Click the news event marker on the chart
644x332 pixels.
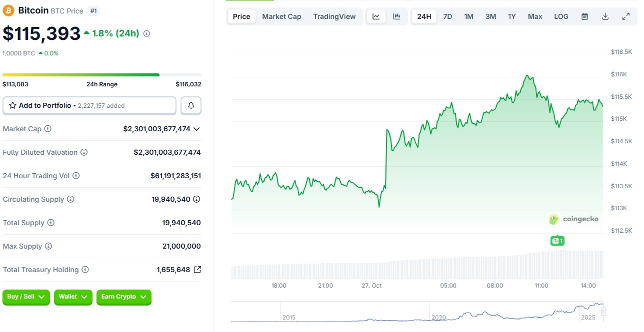[557, 241]
